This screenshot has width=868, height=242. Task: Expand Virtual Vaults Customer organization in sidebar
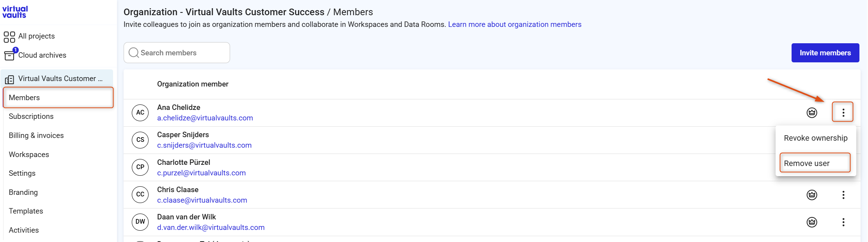(x=57, y=79)
